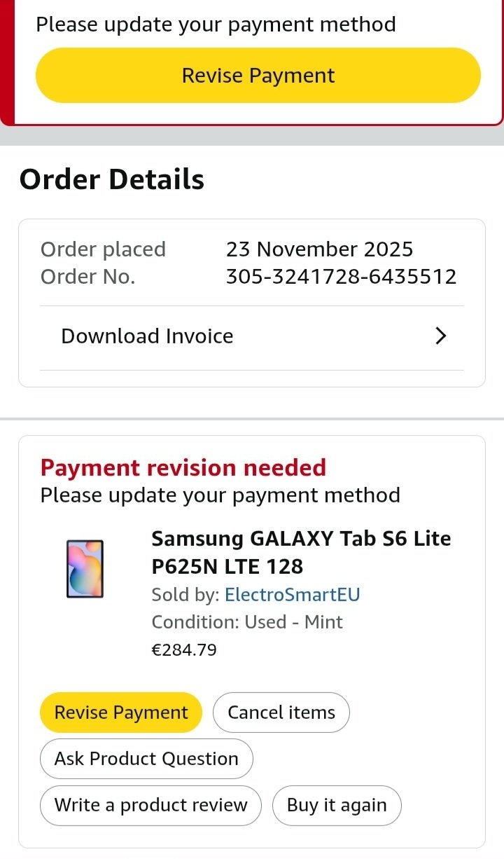Tap the Condition: Used - Mint text

coord(247,622)
